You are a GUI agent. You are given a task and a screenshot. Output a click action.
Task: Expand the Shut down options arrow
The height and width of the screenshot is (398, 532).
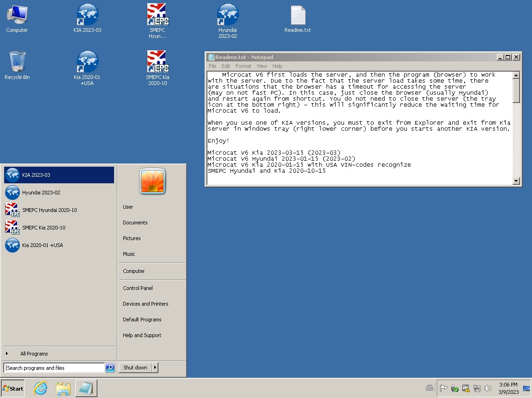[155, 368]
